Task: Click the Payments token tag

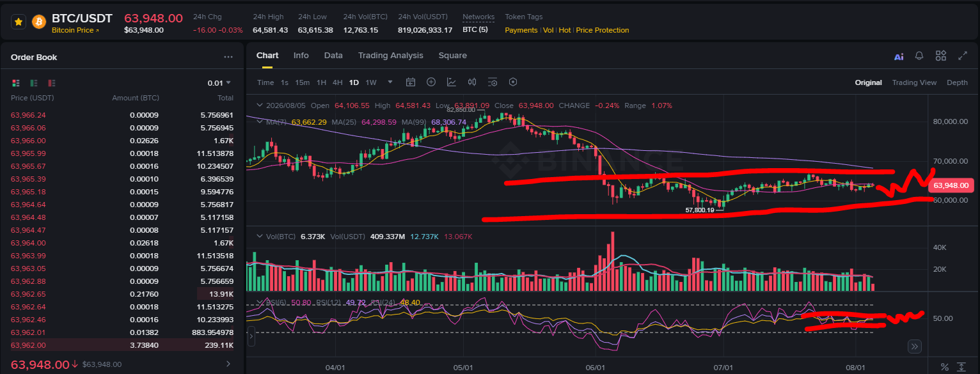Action: point(521,30)
